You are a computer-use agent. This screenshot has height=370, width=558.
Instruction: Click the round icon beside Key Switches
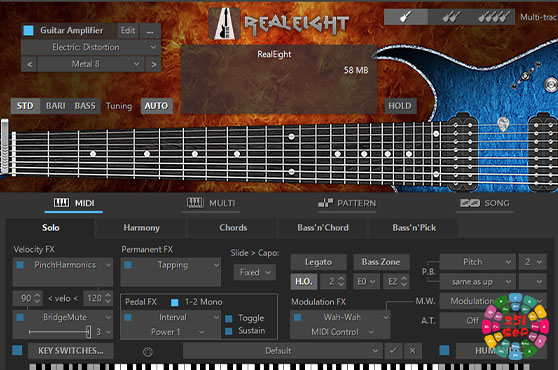(148, 352)
